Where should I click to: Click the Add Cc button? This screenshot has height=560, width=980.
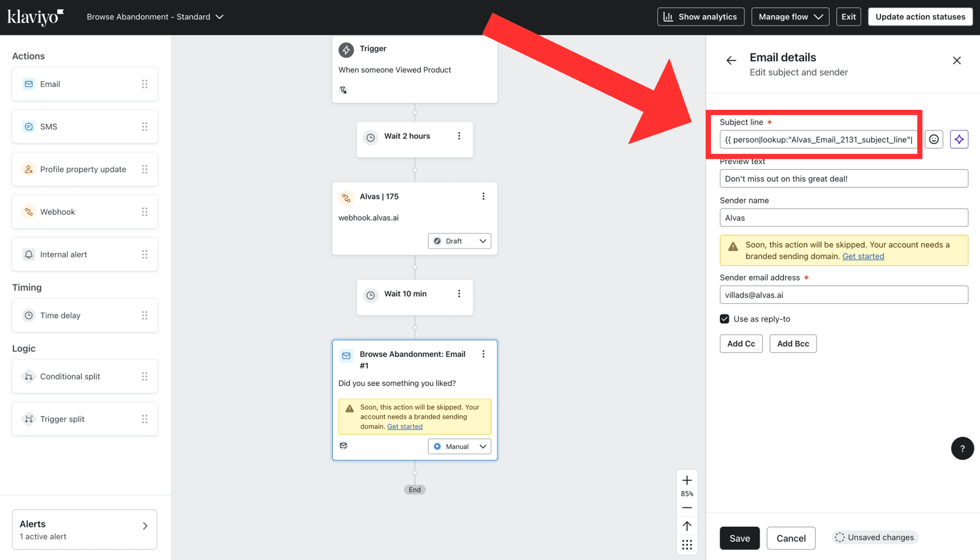tap(741, 343)
